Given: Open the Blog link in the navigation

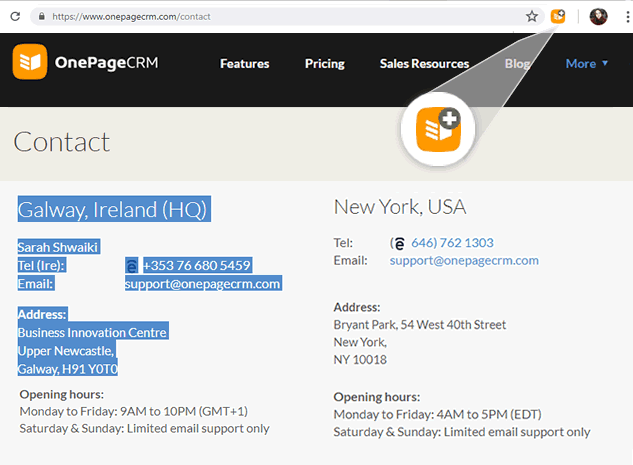Looking at the screenshot, I should [518, 64].
